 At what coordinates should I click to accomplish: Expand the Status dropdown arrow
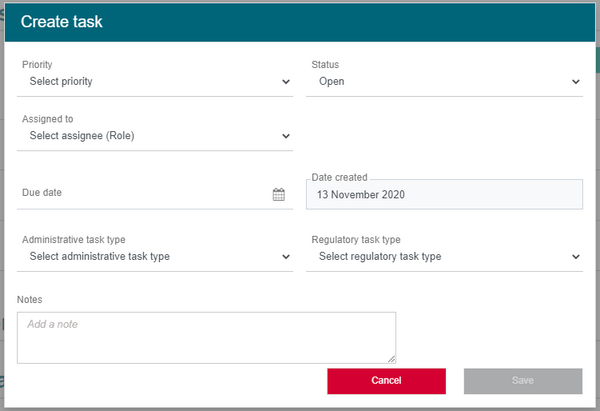[x=576, y=82]
